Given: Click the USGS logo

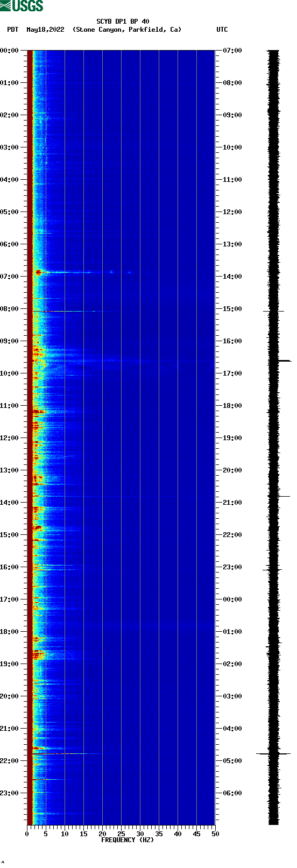Looking at the screenshot, I should tap(22, 6).
